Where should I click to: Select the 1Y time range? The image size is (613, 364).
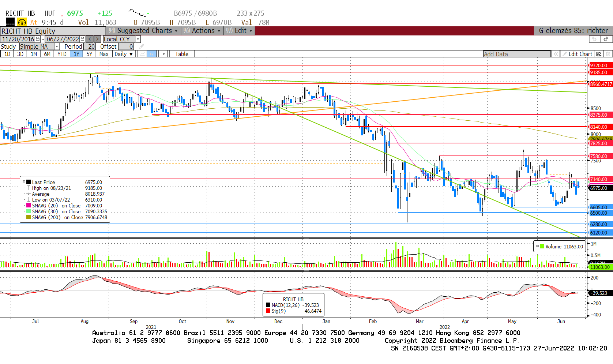coord(76,54)
